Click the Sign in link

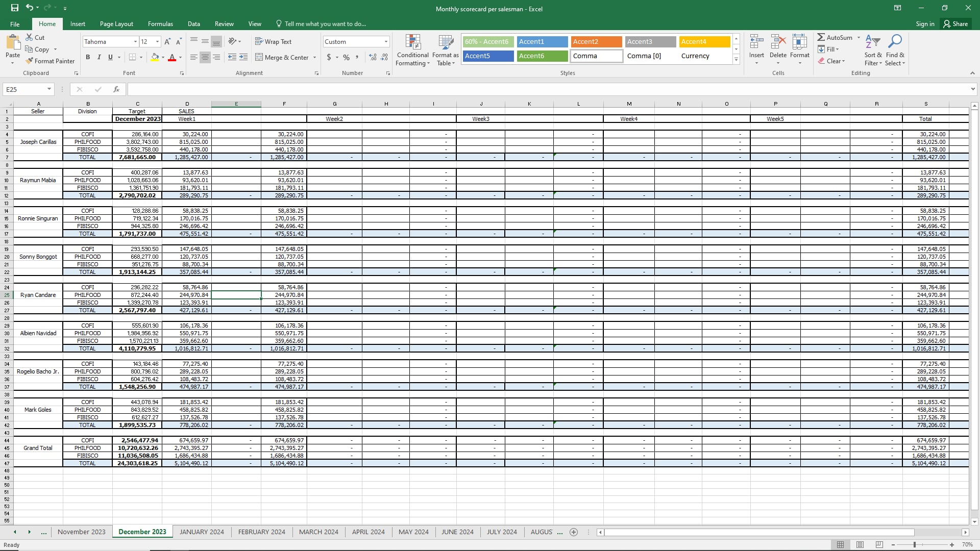(x=925, y=24)
